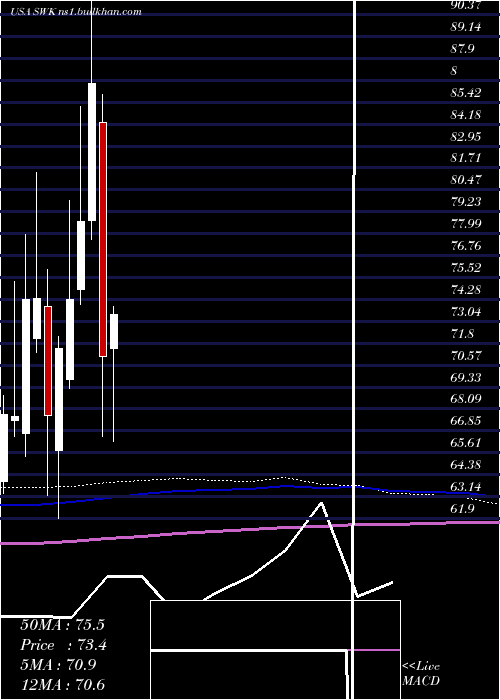Click the tallest white candlestick near 85.42
This screenshot has width=500, height=700.
(x=92, y=152)
